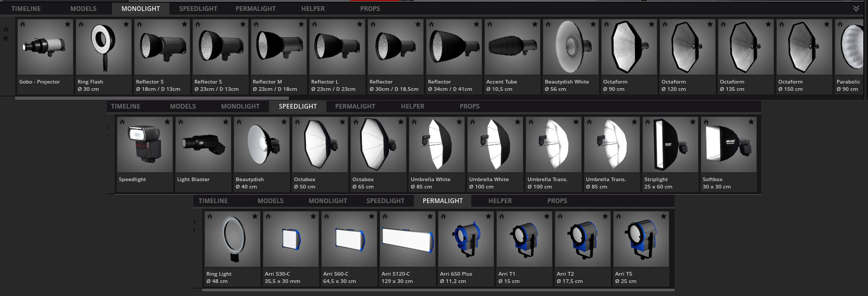
Task: Select the Ring Light Ø 48 cm
Action: click(233, 248)
